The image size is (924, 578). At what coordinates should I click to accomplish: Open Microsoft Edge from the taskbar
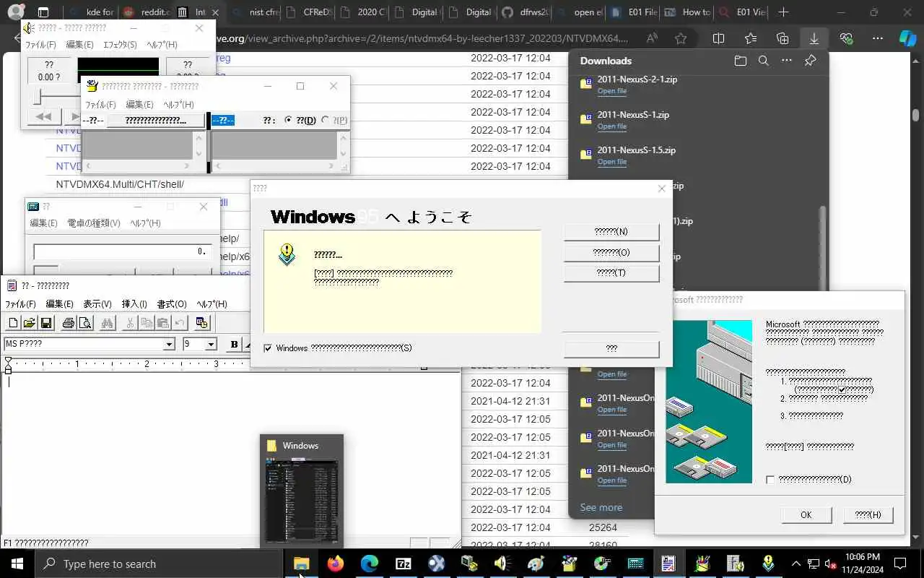tap(370, 564)
